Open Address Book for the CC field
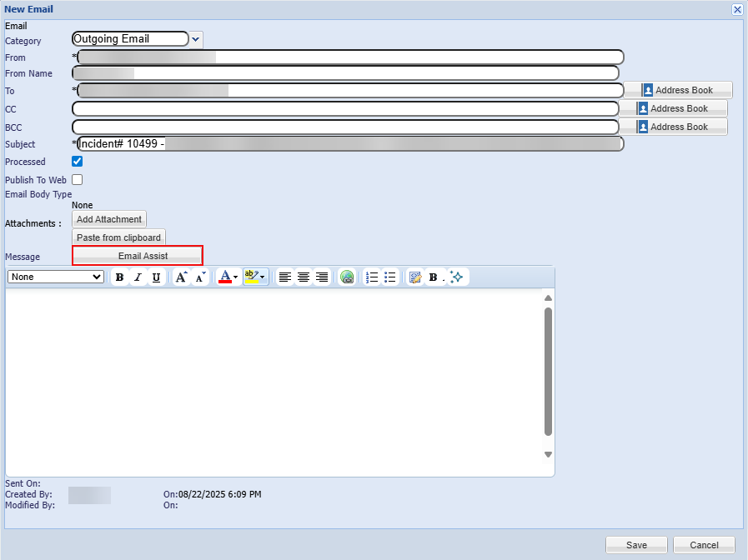This screenshot has width=748, height=560. pyautogui.click(x=673, y=108)
